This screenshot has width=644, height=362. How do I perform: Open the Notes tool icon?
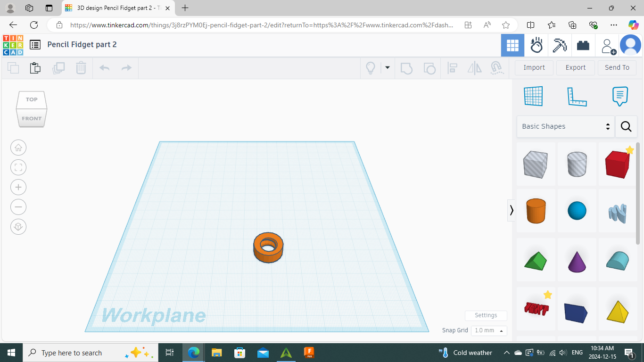[620, 96]
